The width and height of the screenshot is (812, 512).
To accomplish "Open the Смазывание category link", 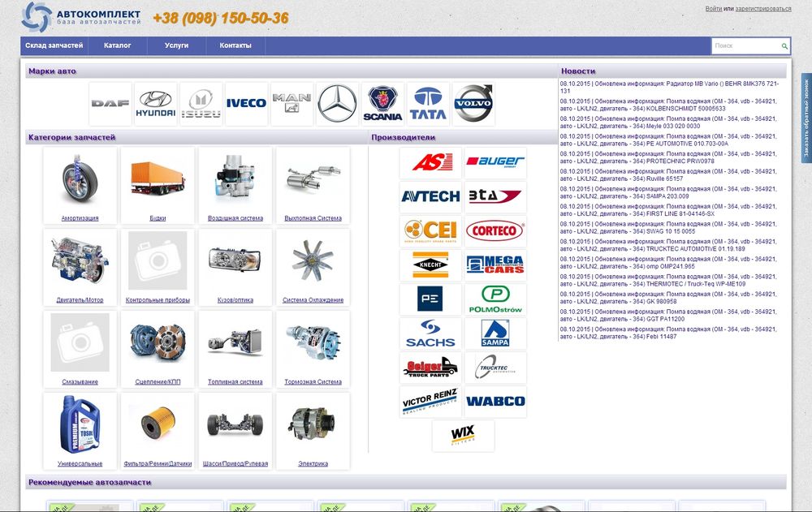I will [x=80, y=382].
